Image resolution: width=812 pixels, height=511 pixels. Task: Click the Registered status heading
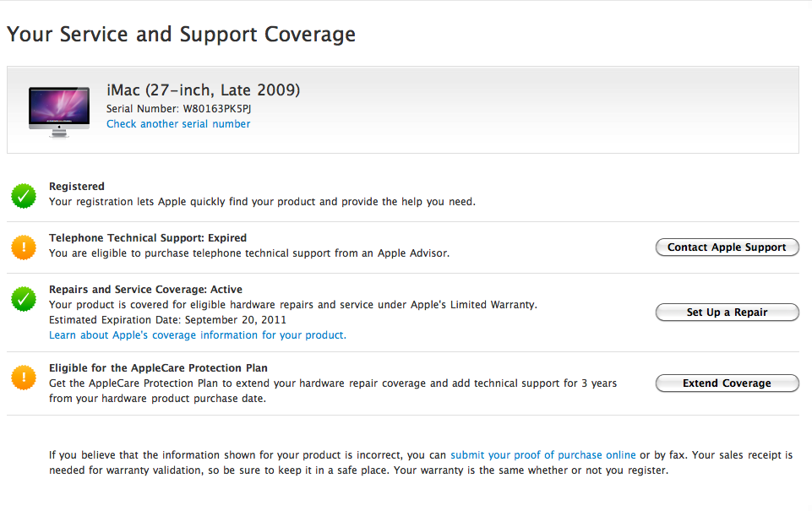[x=77, y=186]
